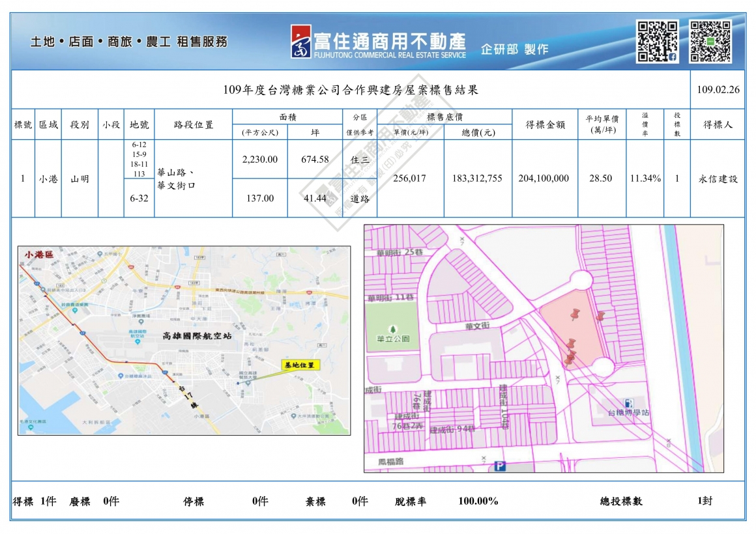Viewport: 756px width, 534px height.
Task: Click the 停標 label in footer
Action: coord(194,501)
